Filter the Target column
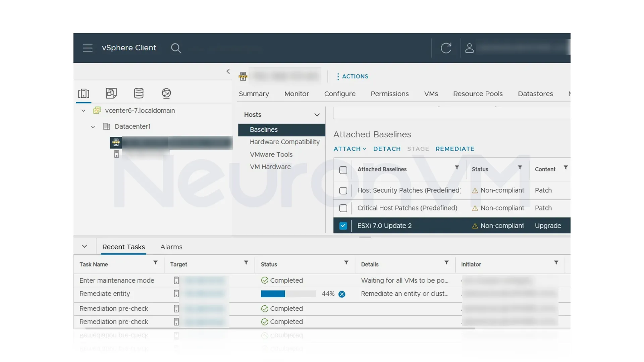Viewport: 644px width, 362px height. coord(246,262)
